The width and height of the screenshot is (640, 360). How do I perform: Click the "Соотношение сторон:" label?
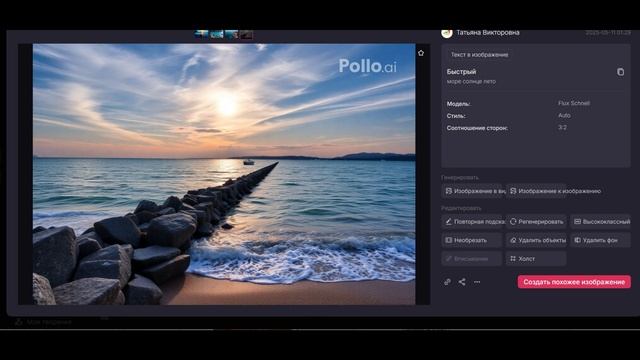[x=477, y=128]
